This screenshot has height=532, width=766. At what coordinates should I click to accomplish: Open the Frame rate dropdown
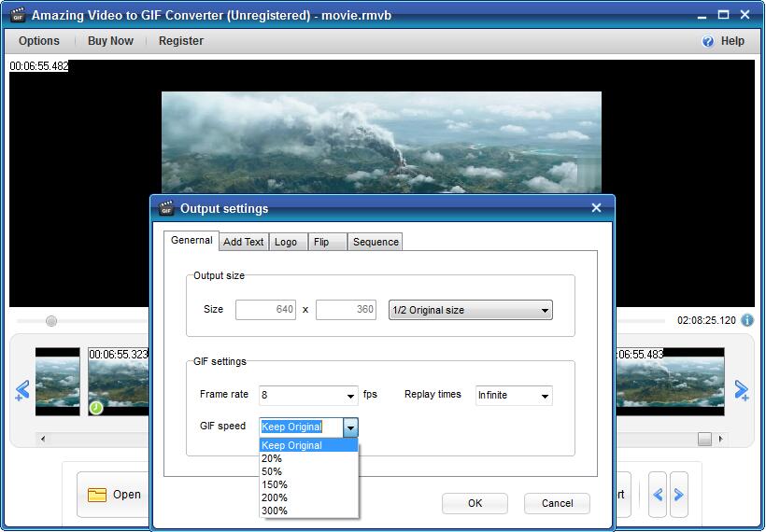[x=351, y=396]
